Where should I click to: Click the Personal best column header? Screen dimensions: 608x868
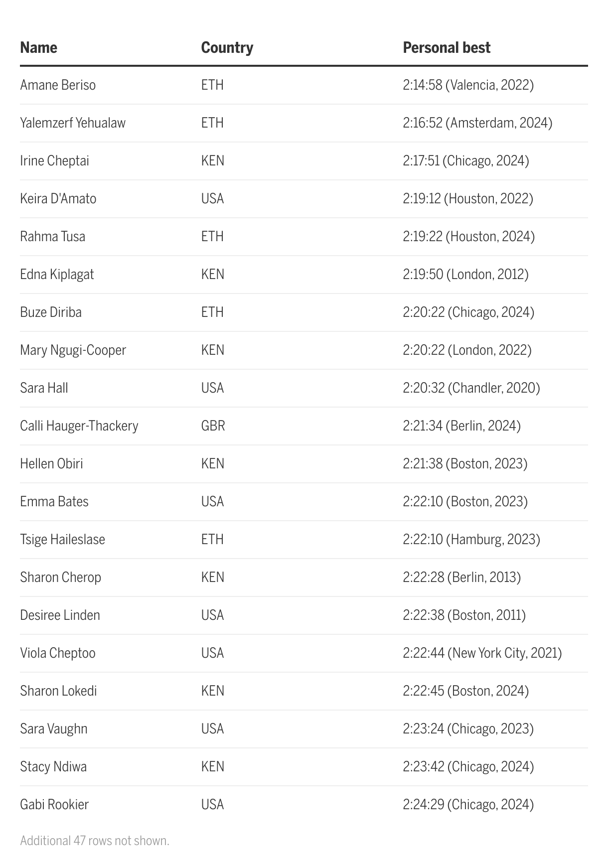tap(446, 48)
